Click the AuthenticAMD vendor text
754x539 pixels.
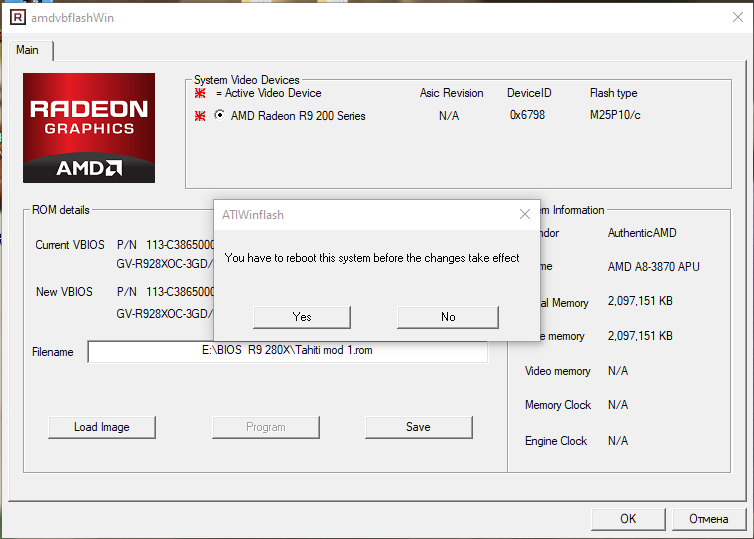pos(642,233)
